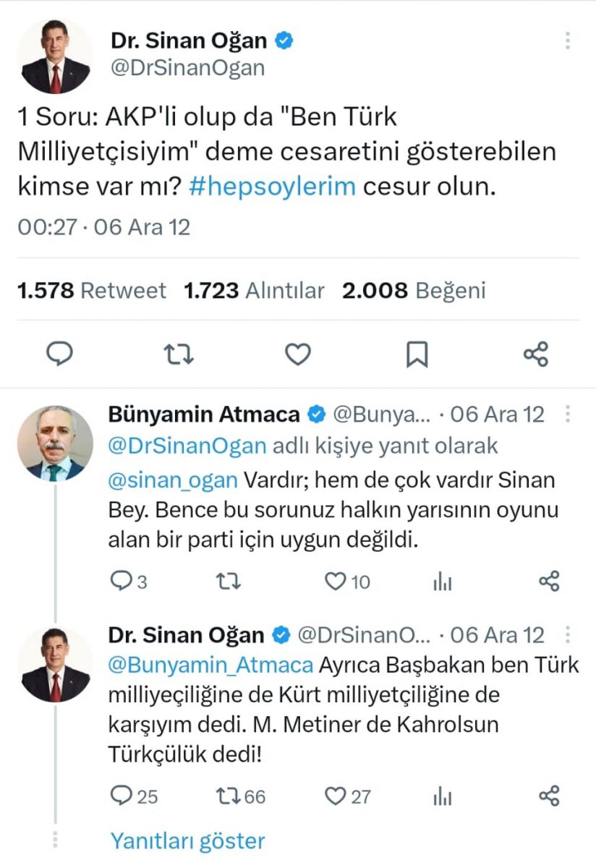The height and width of the screenshot is (868, 596).
Task: Share the main tweet
Action: (x=536, y=354)
